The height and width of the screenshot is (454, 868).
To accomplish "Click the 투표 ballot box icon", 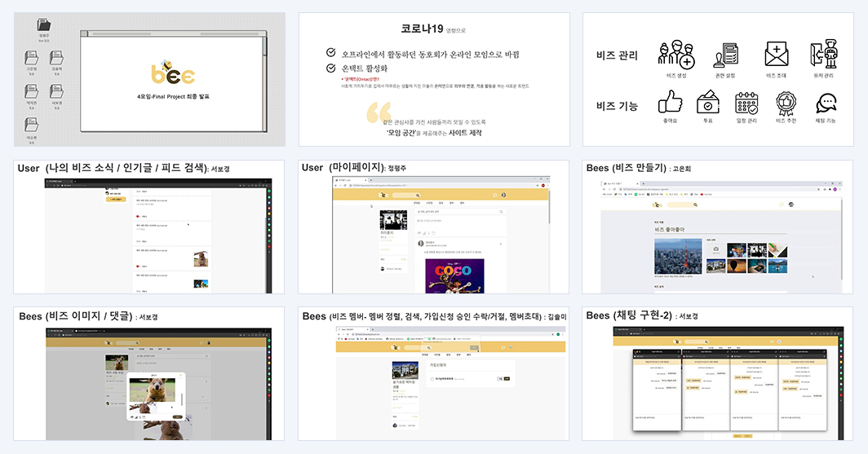I will [x=707, y=103].
